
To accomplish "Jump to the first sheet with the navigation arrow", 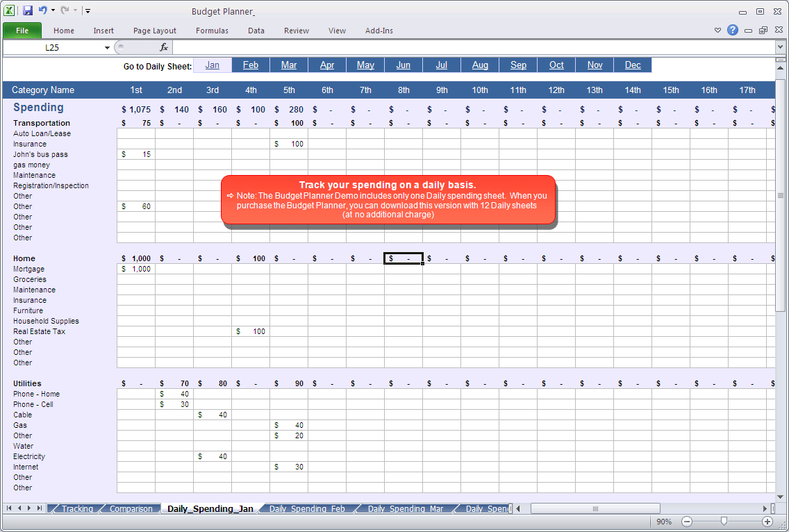I will [x=10, y=508].
